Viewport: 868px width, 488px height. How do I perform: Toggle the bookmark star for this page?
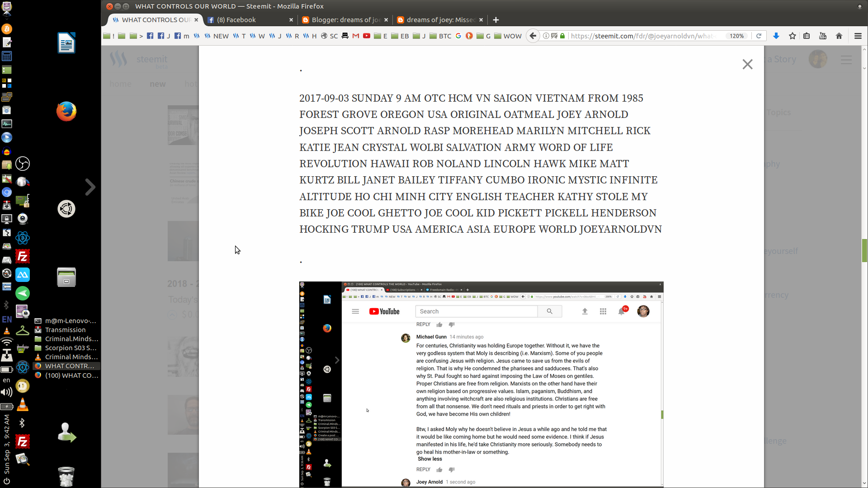point(793,36)
